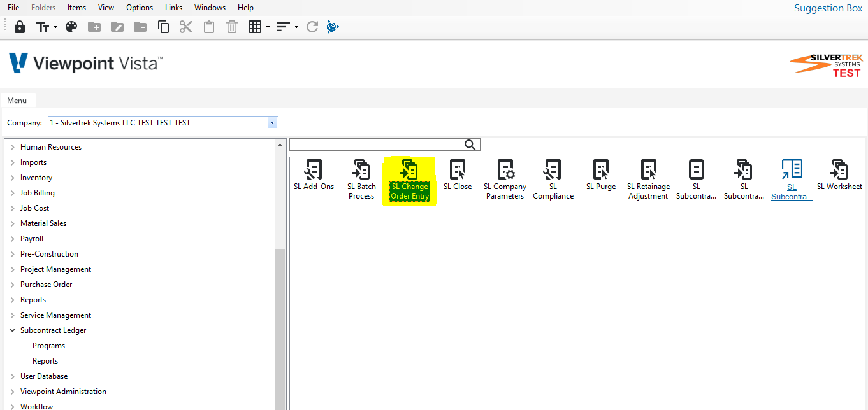This screenshot has height=410, width=868.
Task: Open the Windows menu
Action: (x=210, y=8)
